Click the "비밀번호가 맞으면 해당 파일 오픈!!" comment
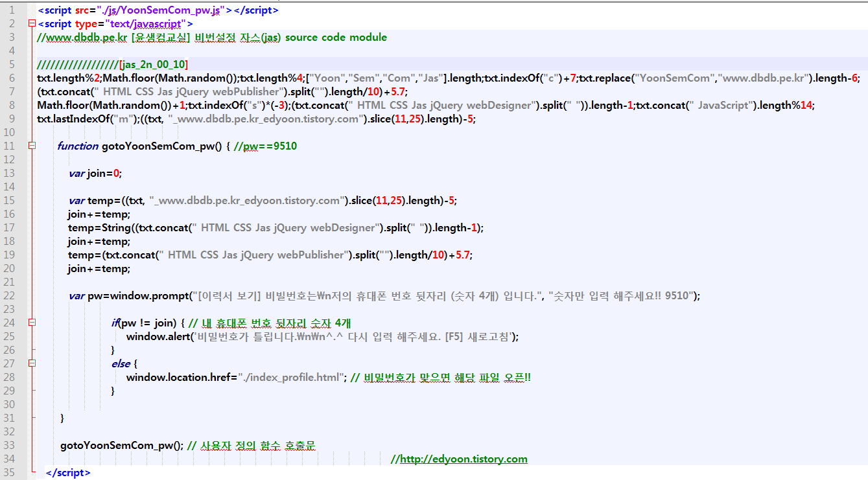This screenshot has width=868, height=480. tap(440, 378)
